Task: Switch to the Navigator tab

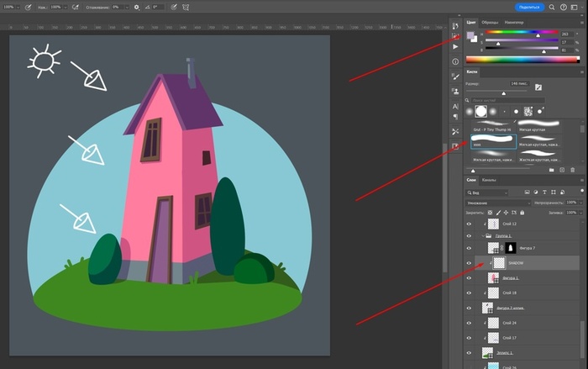Action: tap(515, 21)
